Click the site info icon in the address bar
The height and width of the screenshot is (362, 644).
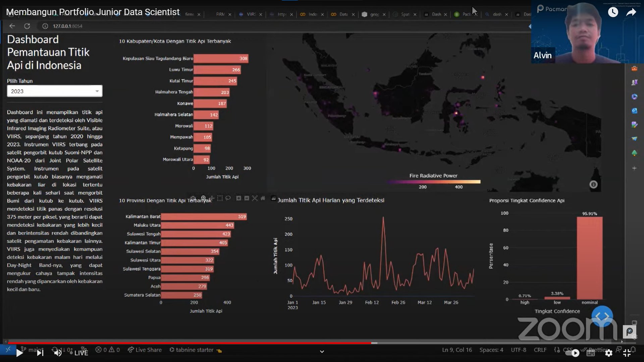[x=45, y=26]
